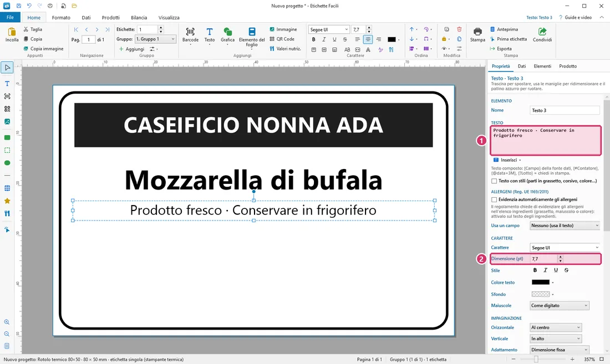This screenshot has height=364, width=610.
Task: Click the Pag. page number field
Action: point(89,40)
